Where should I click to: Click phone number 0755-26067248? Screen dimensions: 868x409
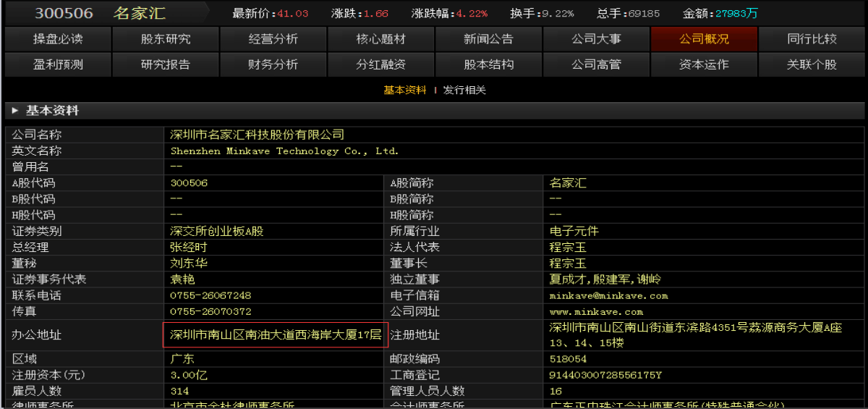point(210,295)
